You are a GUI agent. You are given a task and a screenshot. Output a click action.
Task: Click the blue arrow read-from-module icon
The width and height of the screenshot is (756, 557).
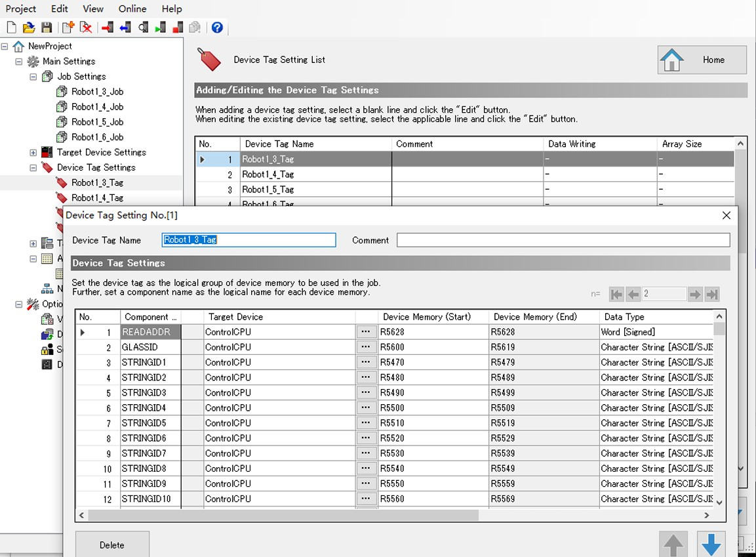pos(125,28)
